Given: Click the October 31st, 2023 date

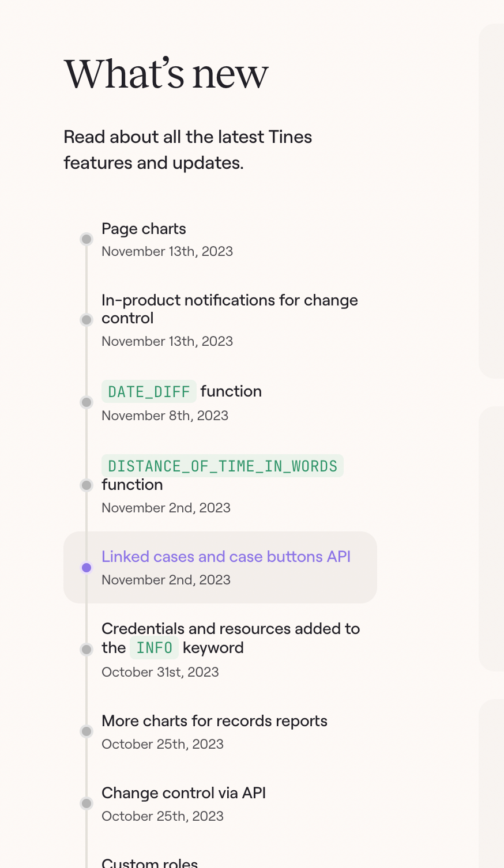Looking at the screenshot, I should point(160,672).
